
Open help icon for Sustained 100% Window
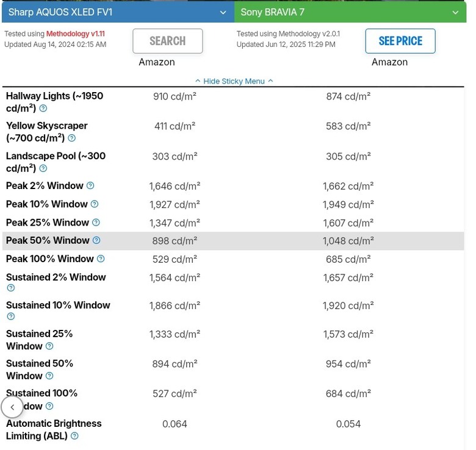49,406
